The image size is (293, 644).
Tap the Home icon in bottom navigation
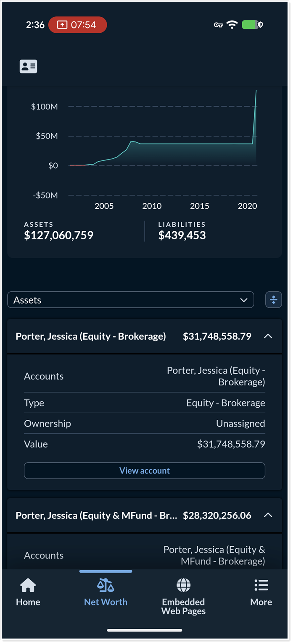point(28,585)
